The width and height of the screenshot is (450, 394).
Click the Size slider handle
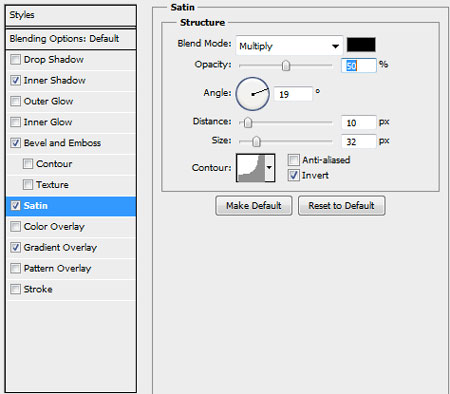tap(256, 142)
